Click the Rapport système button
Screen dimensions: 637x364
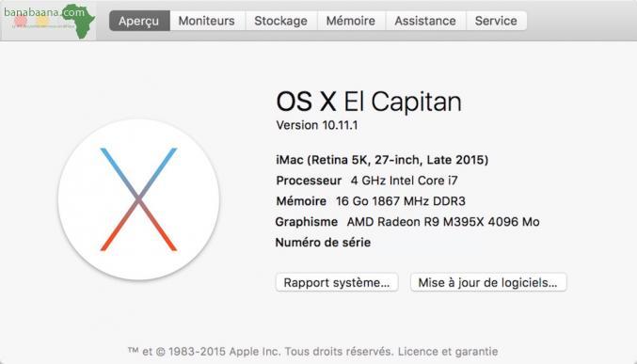(337, 282)
